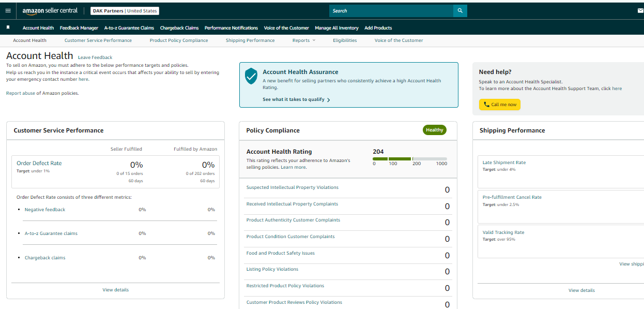This screenshot has height=309, width=644.
Task: Open Pre-fulfillment Cancel Rate metric
Action: (512, 197)
